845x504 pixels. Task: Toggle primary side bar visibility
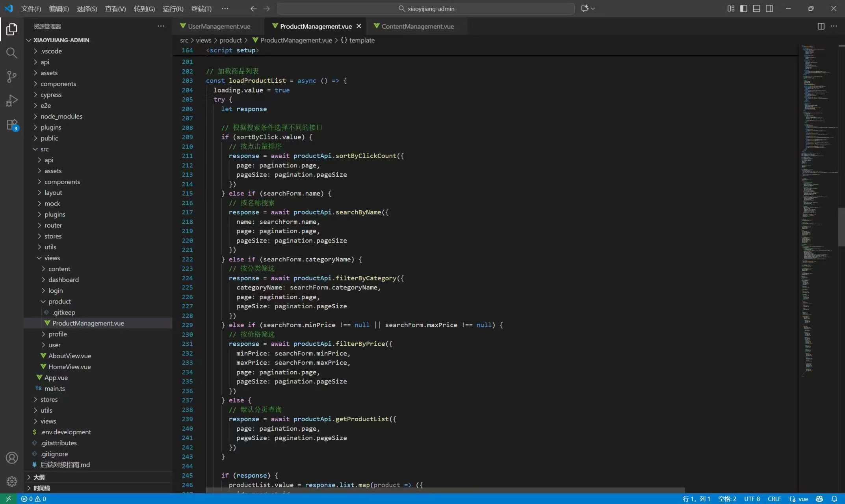[x=744, y=9]
